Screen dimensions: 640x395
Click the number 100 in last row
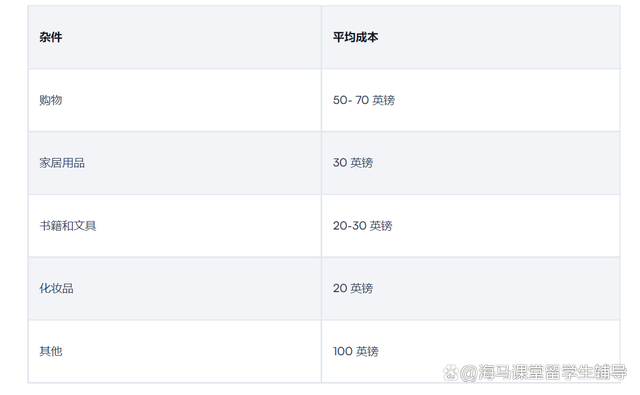(x=342, y=351)
